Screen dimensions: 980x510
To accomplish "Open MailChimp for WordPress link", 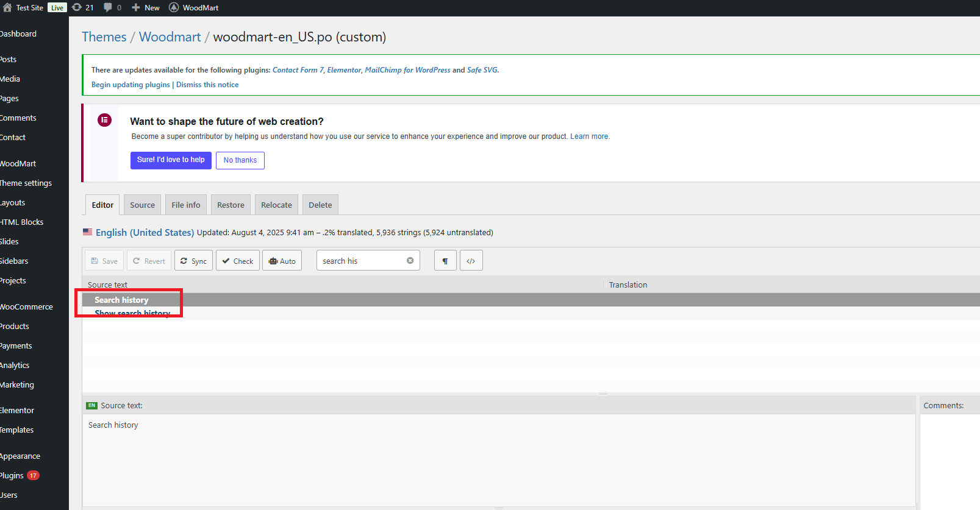I will (407, 70).
